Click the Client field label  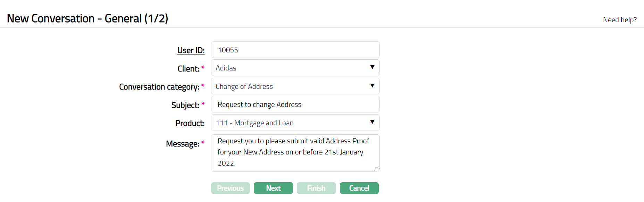click(x=188, y=69)
